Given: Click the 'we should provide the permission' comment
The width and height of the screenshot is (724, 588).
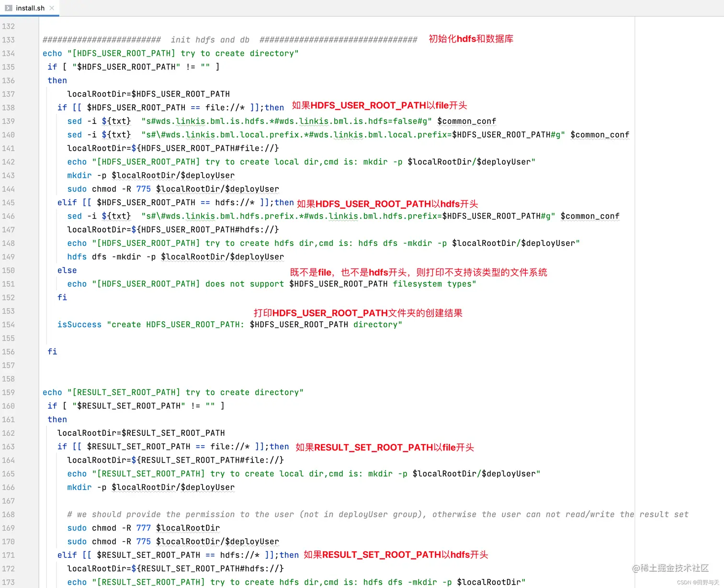Looking at the screenshot, I should 378,514.
